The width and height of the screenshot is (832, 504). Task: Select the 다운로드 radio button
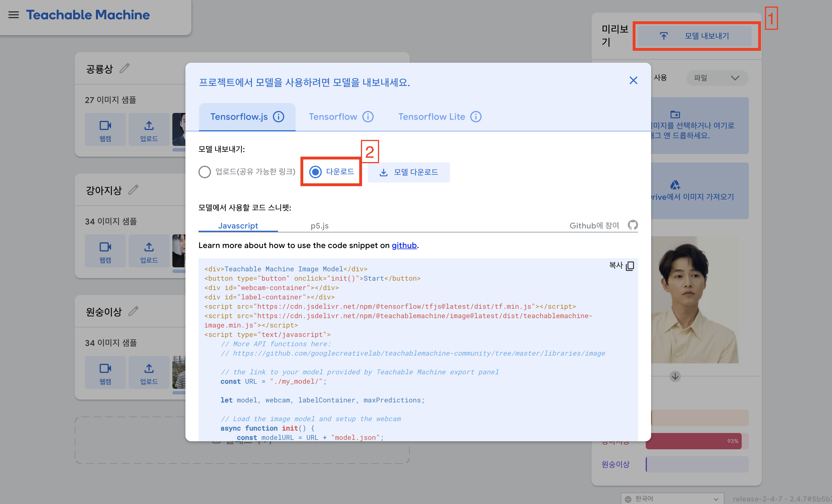point(315,172)
